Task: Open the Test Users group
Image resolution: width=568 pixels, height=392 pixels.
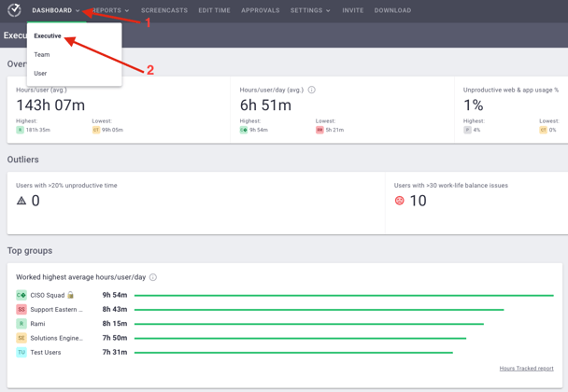Action: (x=46, y=352)
